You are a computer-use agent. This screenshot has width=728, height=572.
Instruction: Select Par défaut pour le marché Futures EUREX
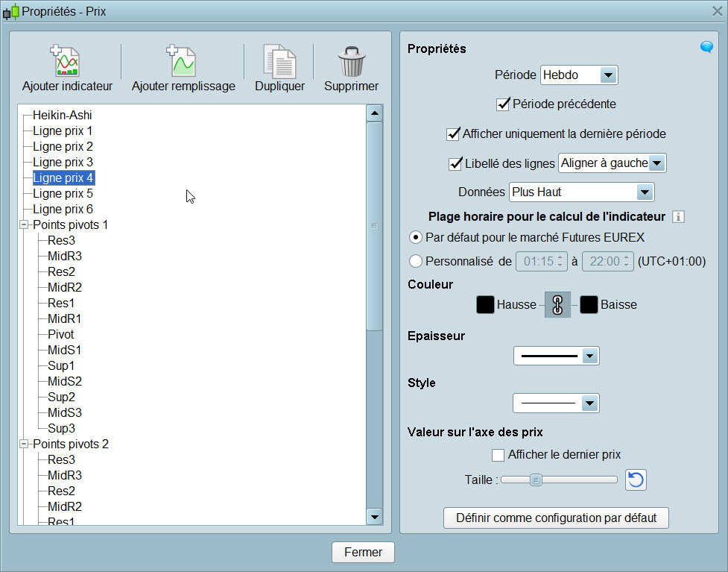coord(416,237)
